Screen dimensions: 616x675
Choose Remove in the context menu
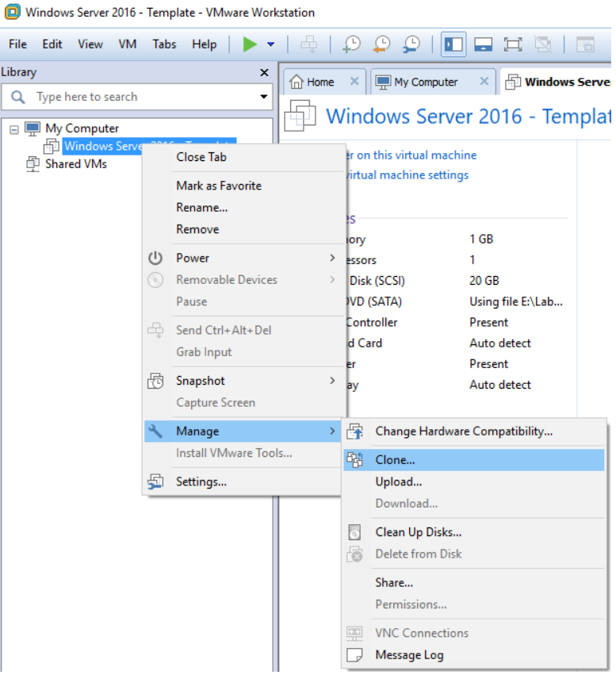point(244,229)
